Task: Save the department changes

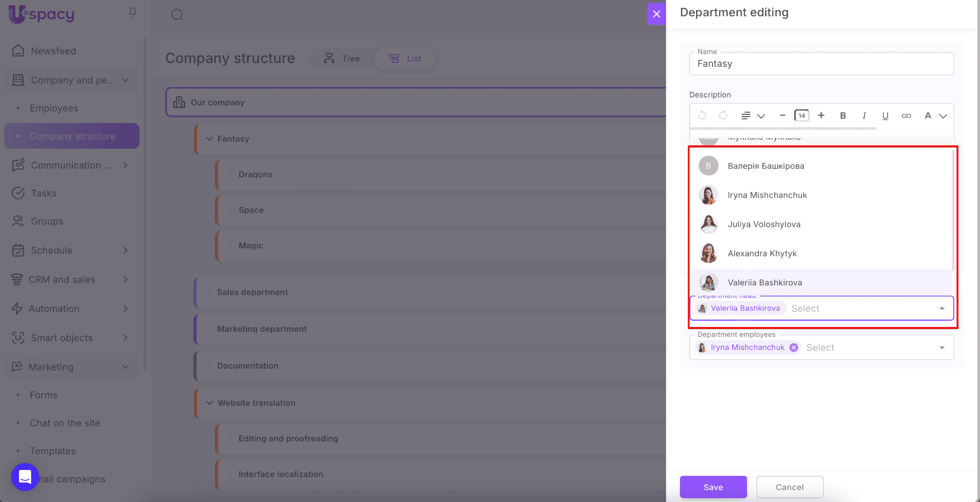Action: pyautogui.click(x=713, y=487)
